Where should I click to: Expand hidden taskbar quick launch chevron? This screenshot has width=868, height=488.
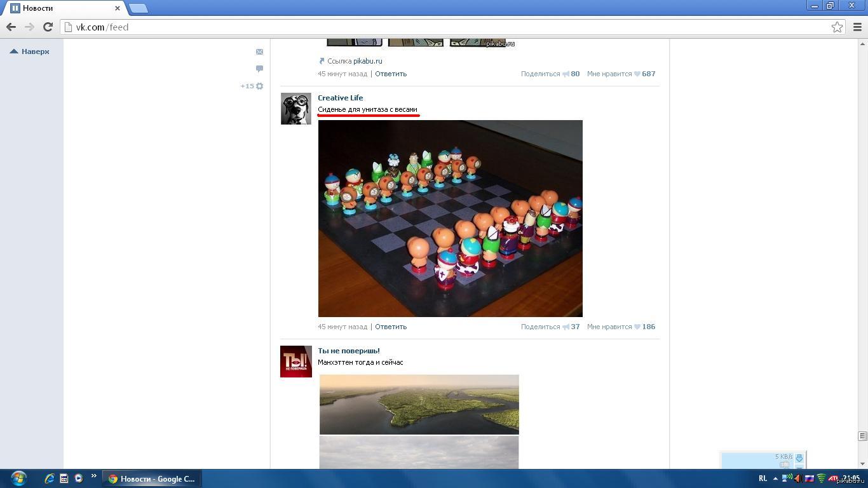pyautogui.click(x=94, y=476)
